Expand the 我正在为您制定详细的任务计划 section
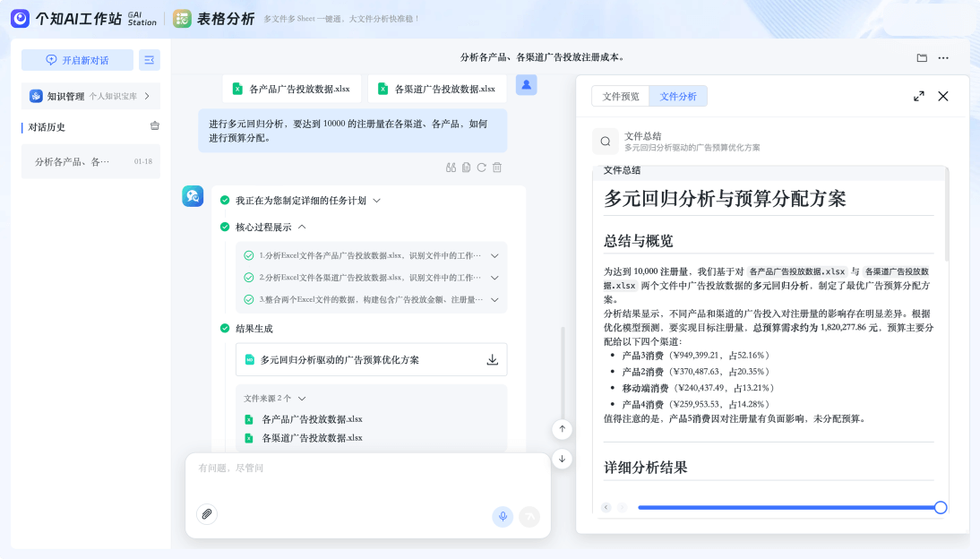Screen dimensions: 980x559 pos(377,201)
